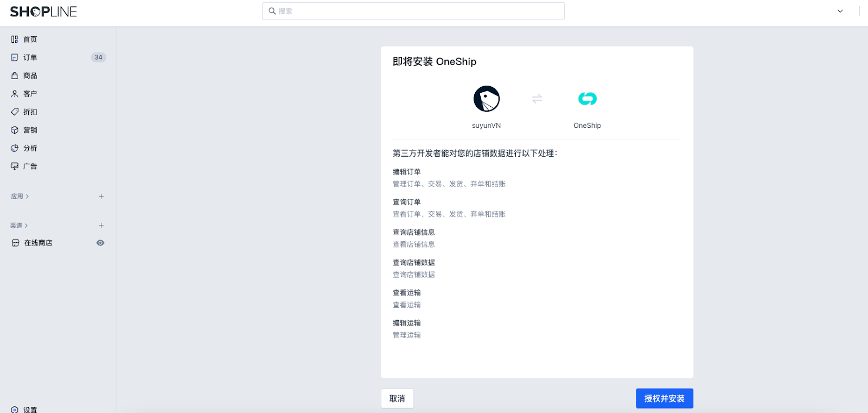
Task: Click the exchange arrows between logos
Action: coord(537,99)
